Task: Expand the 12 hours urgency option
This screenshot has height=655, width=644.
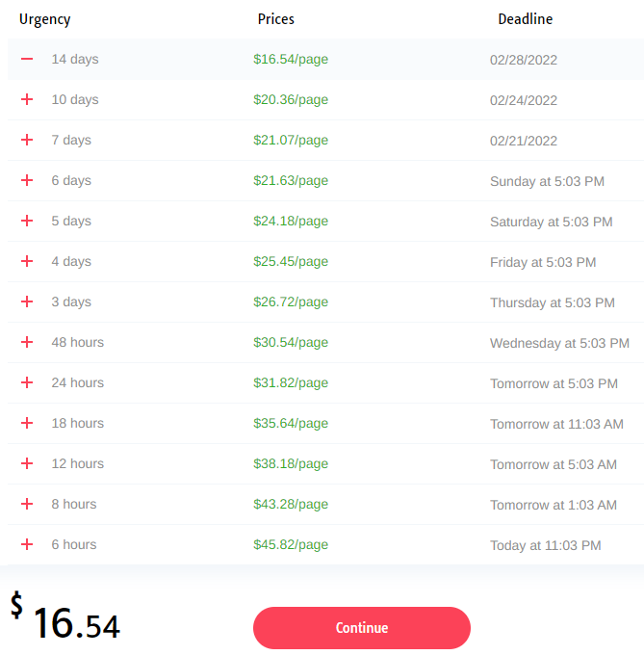Action: pos(27,463)
